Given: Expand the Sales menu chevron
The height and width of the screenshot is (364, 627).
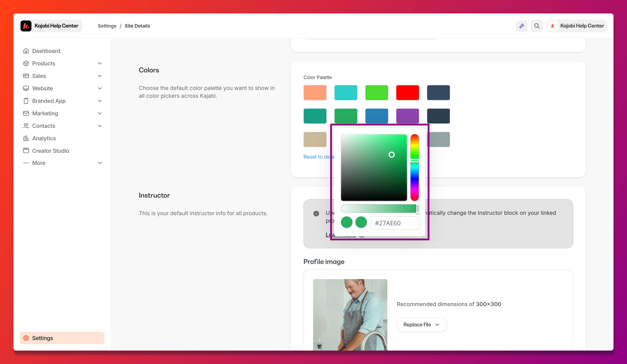Looking at the screenshot, I should 100,76.
